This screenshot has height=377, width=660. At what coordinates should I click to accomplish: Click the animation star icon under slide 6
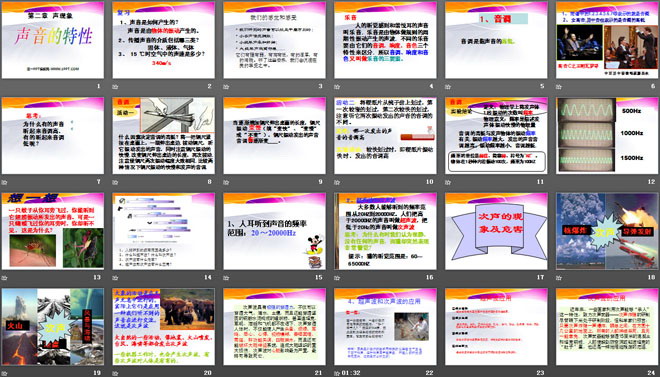559,87
